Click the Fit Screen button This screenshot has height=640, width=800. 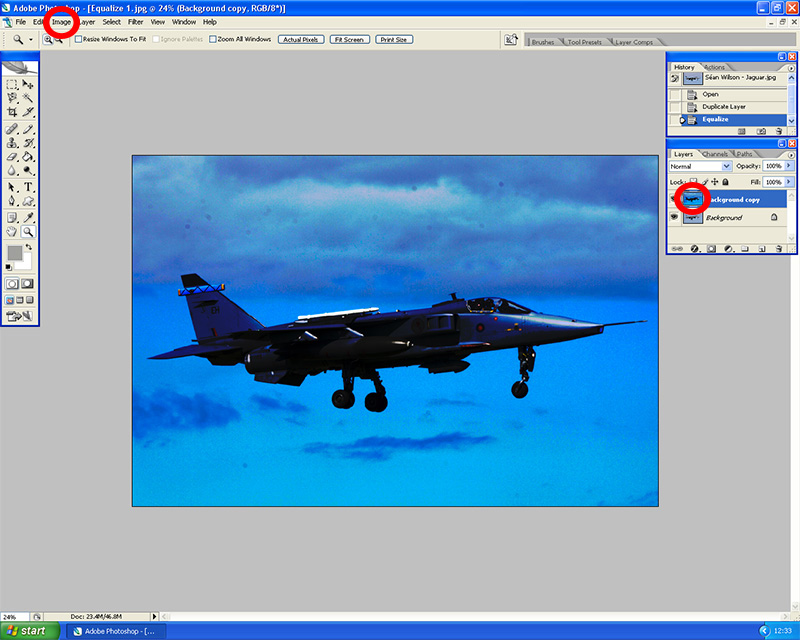[349, 39]
